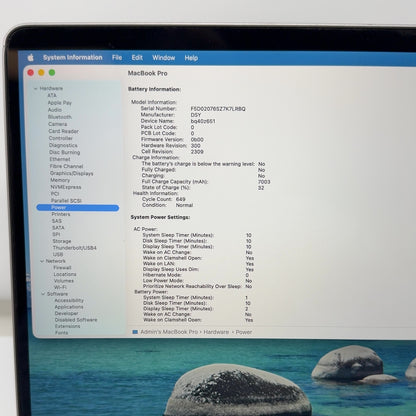Open the Window menu
This screenshot has height=416, width=416.
point(164,58)
